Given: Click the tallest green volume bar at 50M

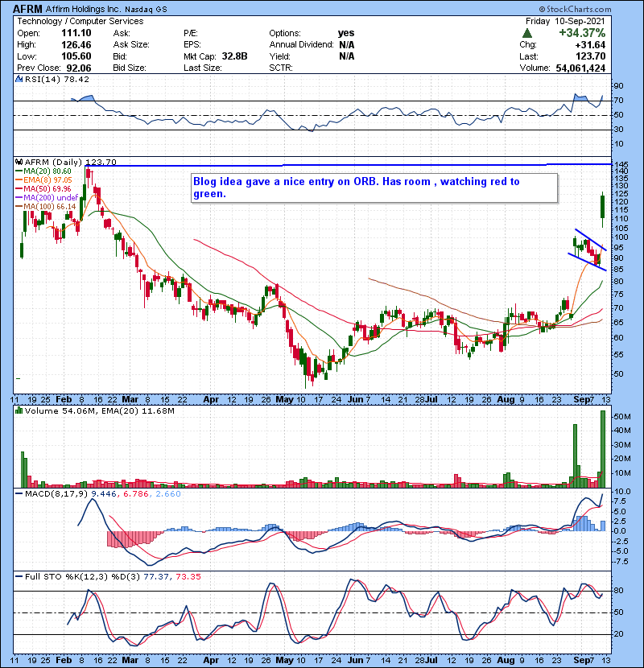Looking at the screenshot, I should tap(603, 449).
